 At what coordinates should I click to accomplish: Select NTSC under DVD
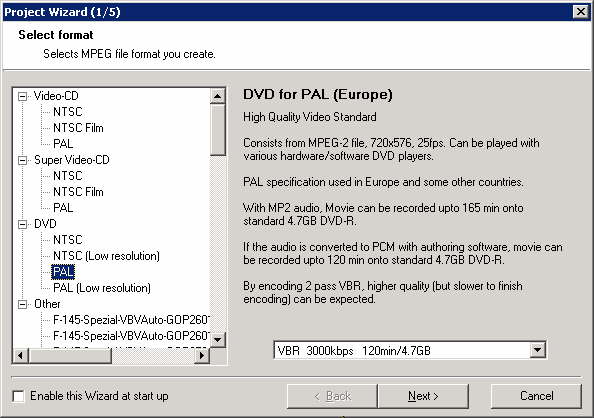pos(67,240)
